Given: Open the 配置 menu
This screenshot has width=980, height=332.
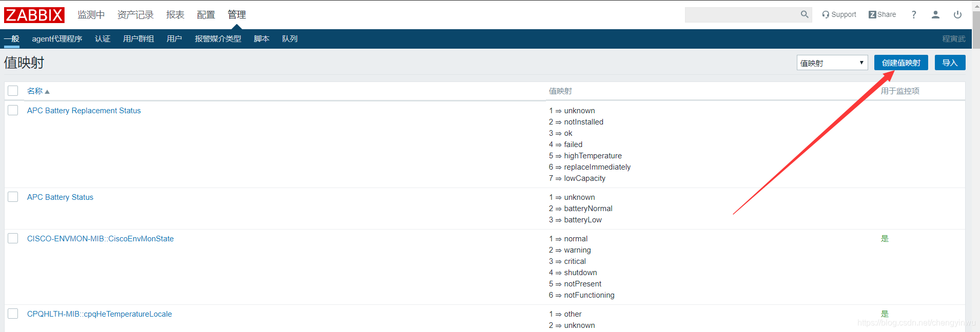Looking at the screenshot, I should (206, 15).
